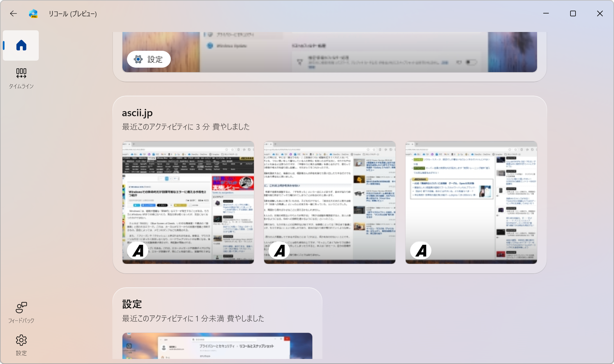Go back with the arrow button

click(x=13, y=13)
